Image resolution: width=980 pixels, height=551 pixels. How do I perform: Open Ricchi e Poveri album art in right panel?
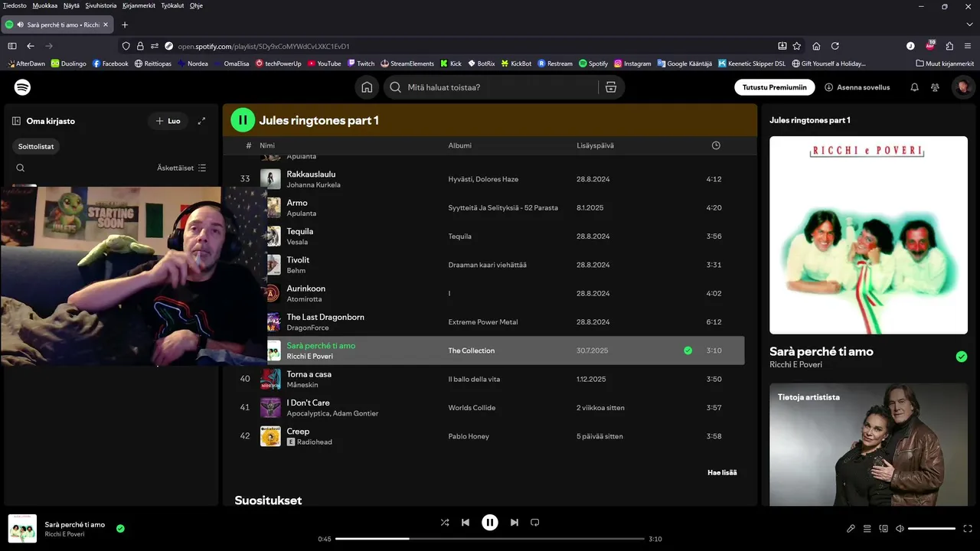tap(868, 235)
